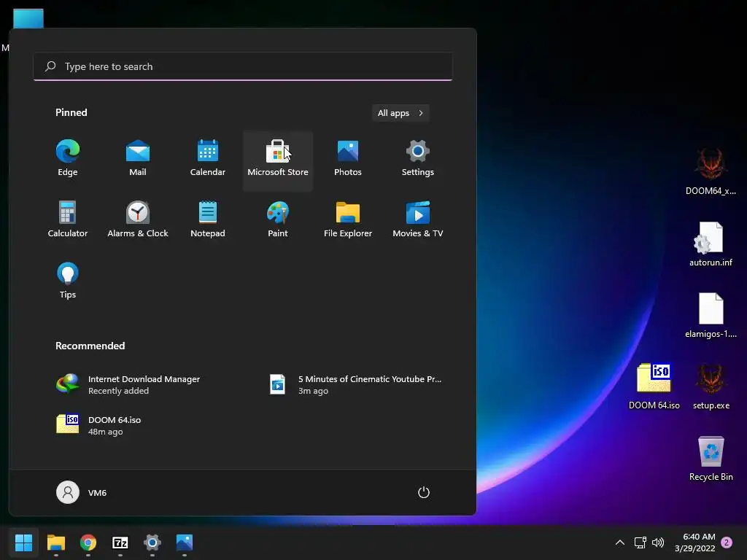Open Microsoft Store from pinned apps
747x560 pixels.
(x=278, y=161)
